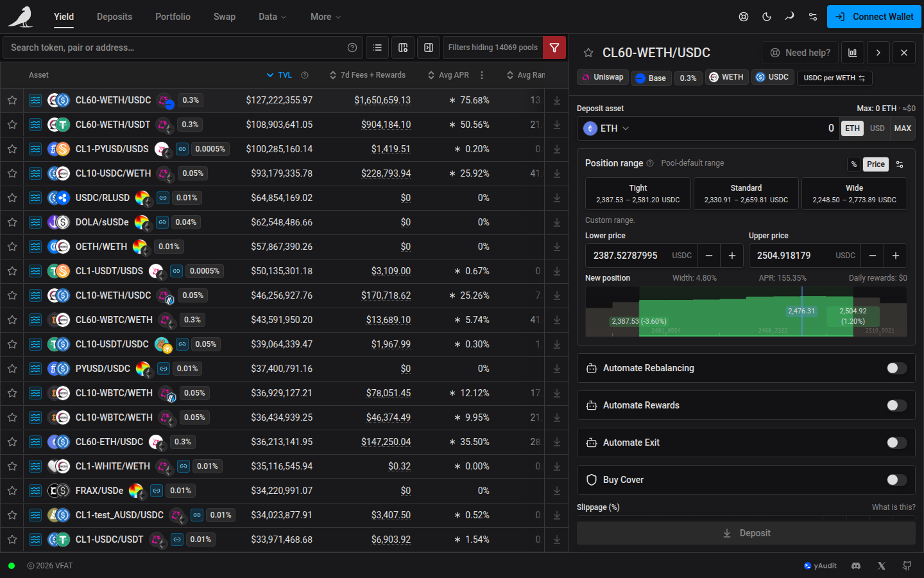Switch to list view icon in toolbar

[377, 48]
